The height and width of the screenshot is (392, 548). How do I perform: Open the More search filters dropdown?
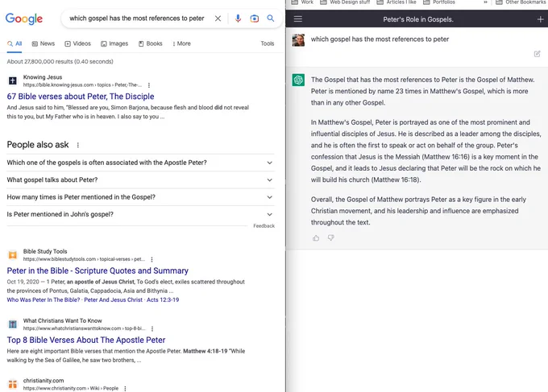(181, 43)
